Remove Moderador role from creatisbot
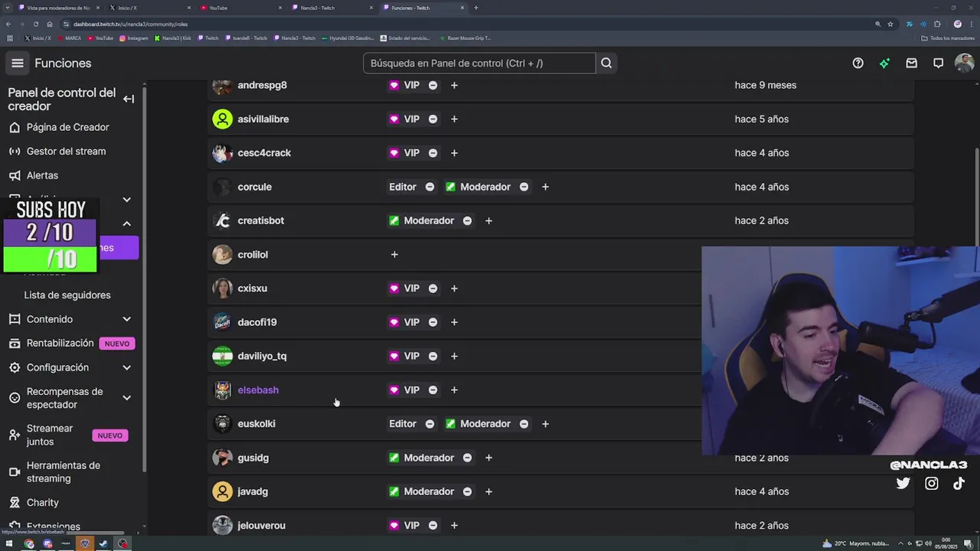 click(467, 220)
